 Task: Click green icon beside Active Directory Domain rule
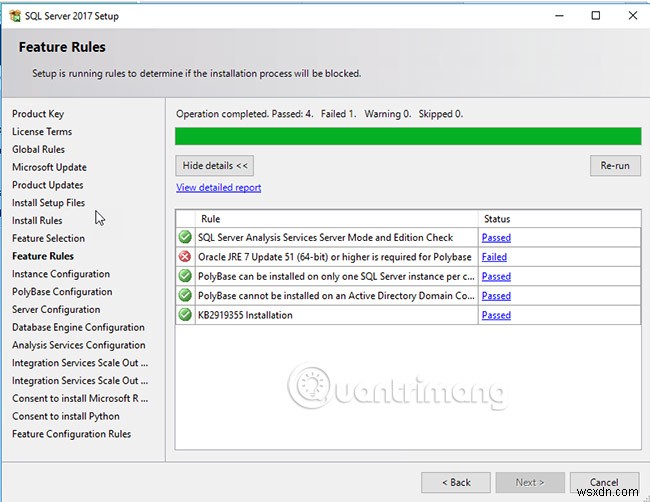[185, 296]
